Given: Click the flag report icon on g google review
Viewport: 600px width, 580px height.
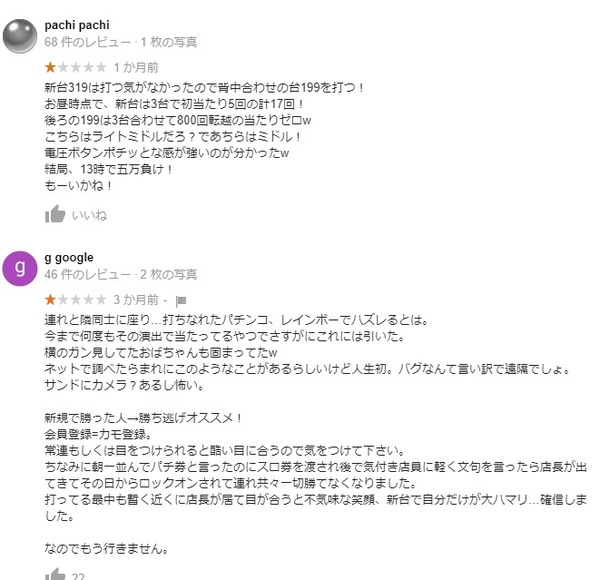Looking at the screenshot, I should pos(181,301).
